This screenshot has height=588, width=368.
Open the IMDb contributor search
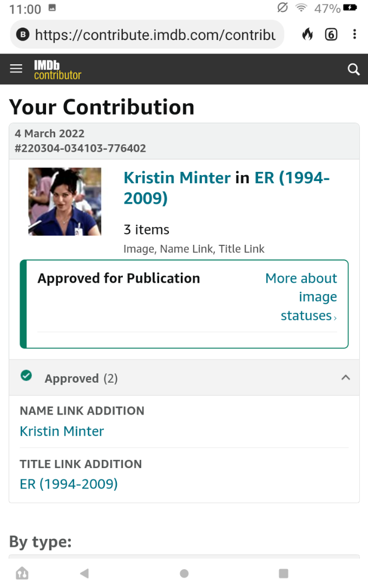tap(353, 69)
